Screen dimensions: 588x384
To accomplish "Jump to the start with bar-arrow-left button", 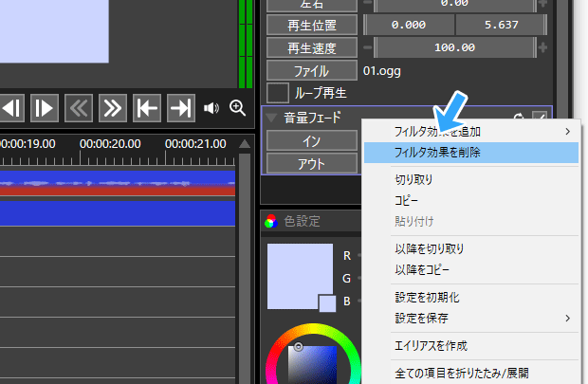I will (x=147, y=108).
